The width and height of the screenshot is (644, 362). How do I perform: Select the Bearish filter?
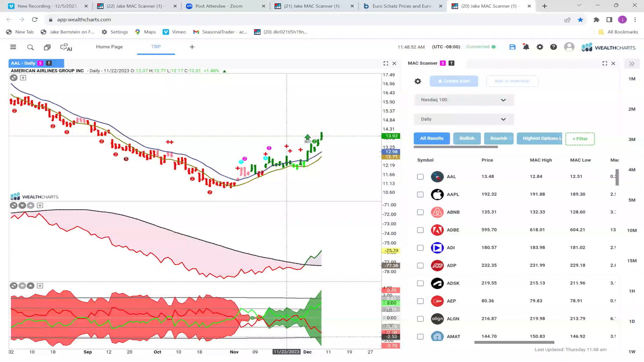pos(499,138)
